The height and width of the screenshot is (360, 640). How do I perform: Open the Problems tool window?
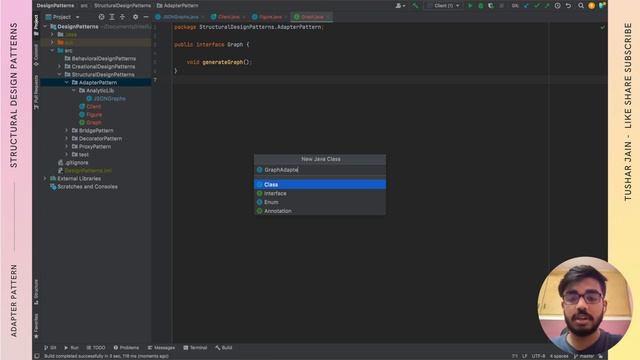point(126,348)
